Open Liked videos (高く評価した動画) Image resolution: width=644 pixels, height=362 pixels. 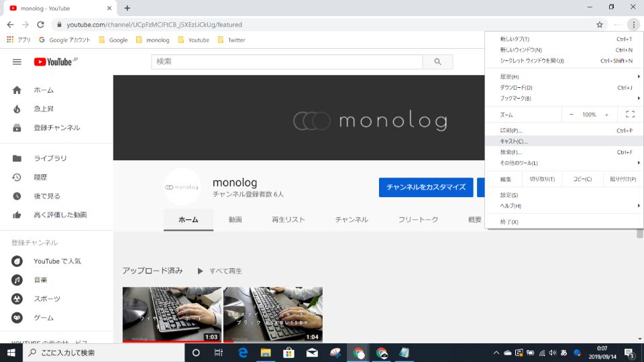click(56, 215)
